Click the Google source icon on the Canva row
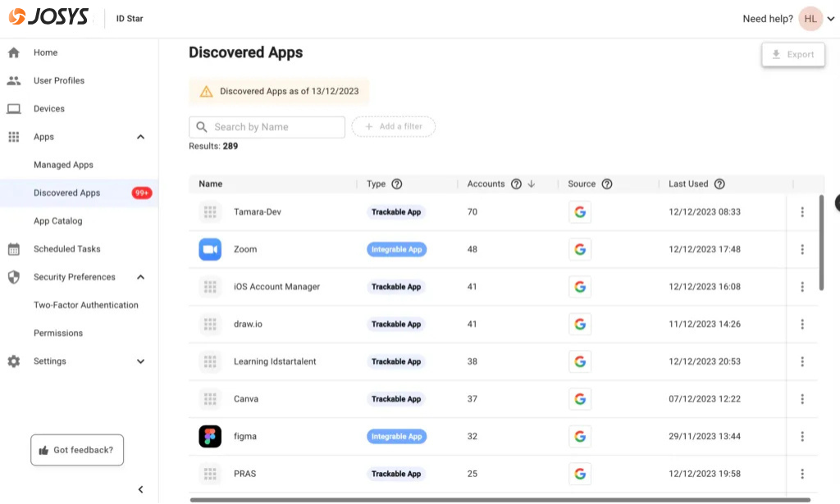The image size is (840, 504). (580, 398)
